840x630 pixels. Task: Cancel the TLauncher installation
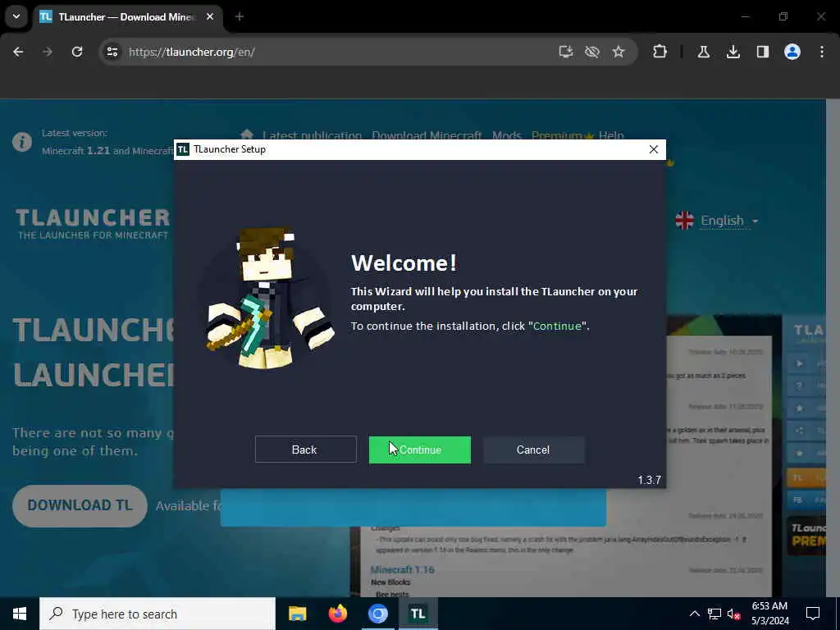tap(533, 450)
